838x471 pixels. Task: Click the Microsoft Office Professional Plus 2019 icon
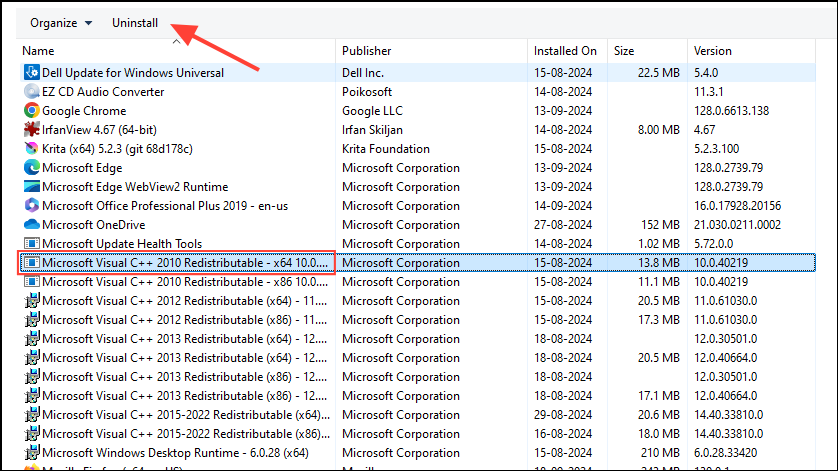(x=32, y=206)
